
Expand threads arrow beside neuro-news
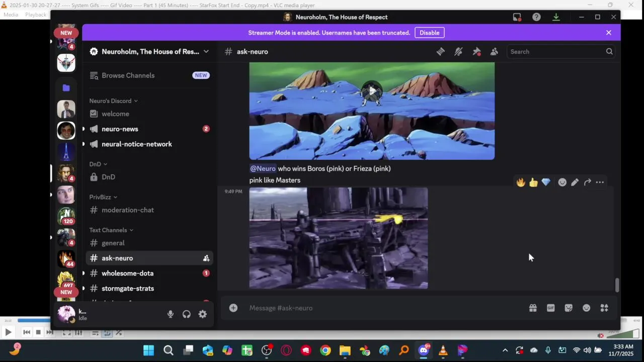click(x=84, y=129)
